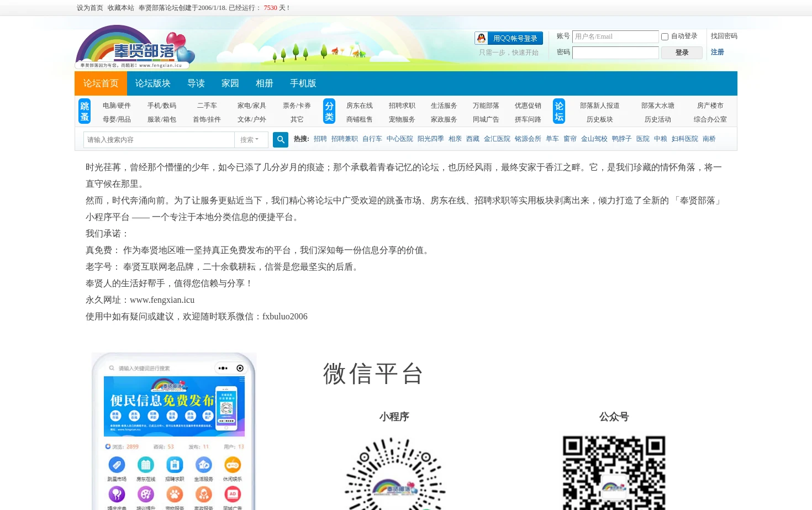Click the 论坛 section badge
Screen dimensions: 812x510
(559, 112)
